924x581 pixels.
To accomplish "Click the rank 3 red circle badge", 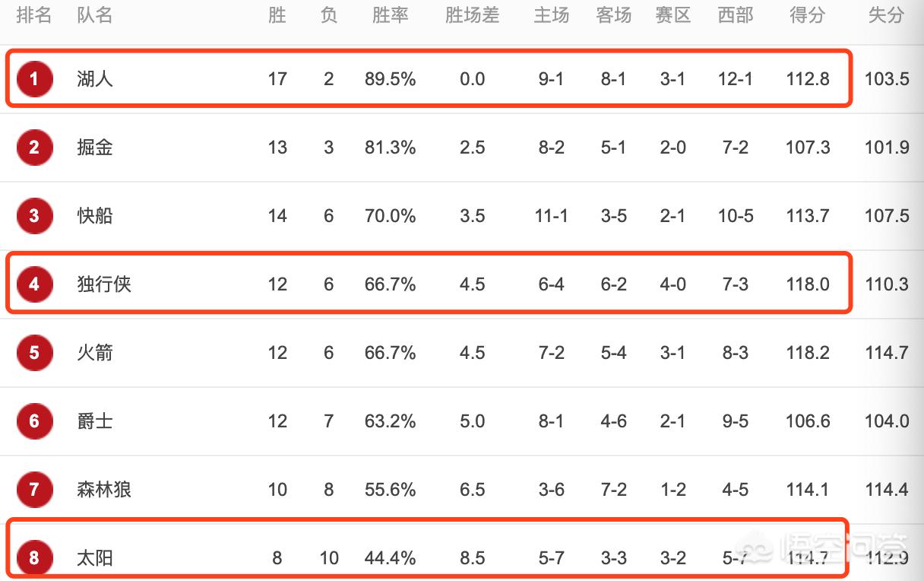I will [x=34, y=215].
